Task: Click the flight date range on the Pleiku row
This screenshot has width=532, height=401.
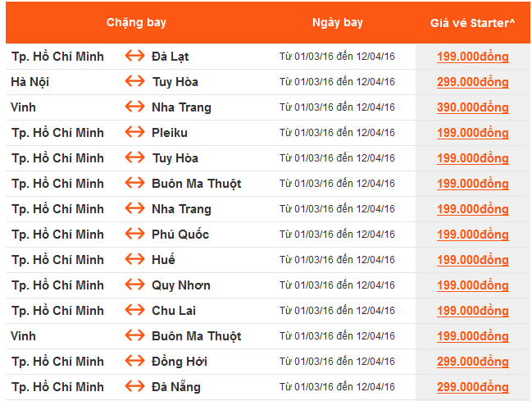Action: (x=337, y=133)
